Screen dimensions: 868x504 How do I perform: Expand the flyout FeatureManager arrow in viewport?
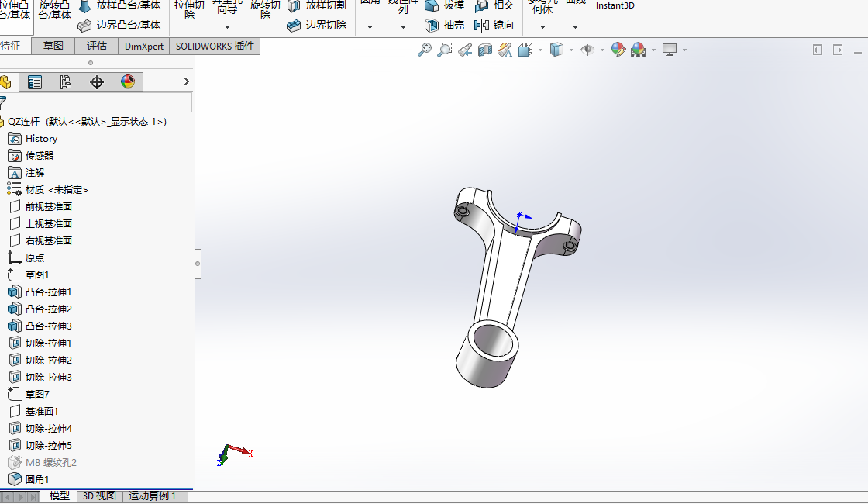tap(185, 80)
